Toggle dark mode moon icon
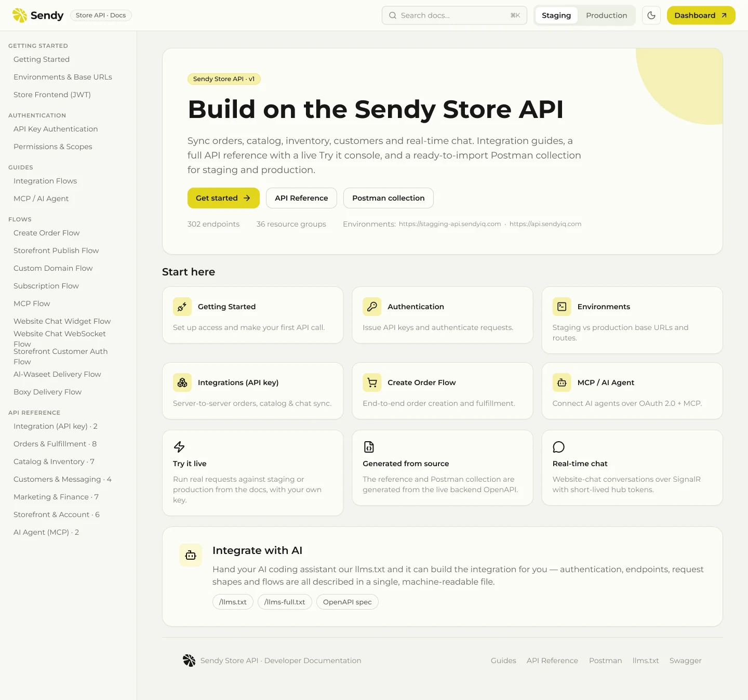This screenshot has width=748, height=700. point(651,15)
